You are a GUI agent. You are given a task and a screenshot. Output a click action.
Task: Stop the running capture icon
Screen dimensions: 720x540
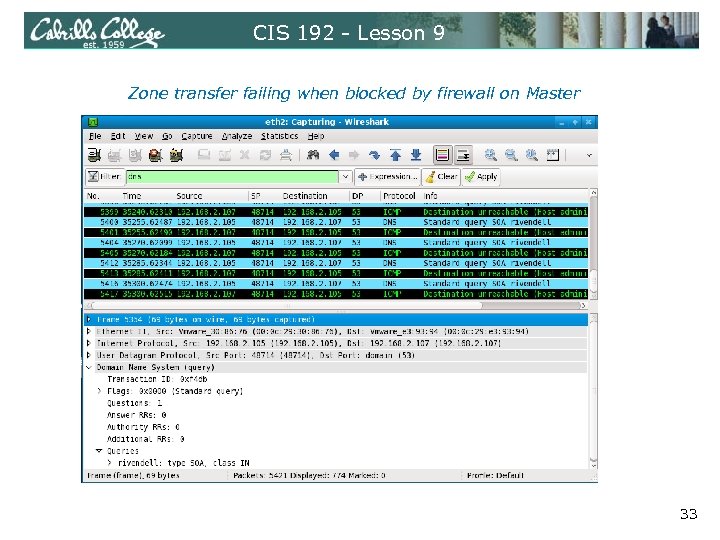click(155, 155)
